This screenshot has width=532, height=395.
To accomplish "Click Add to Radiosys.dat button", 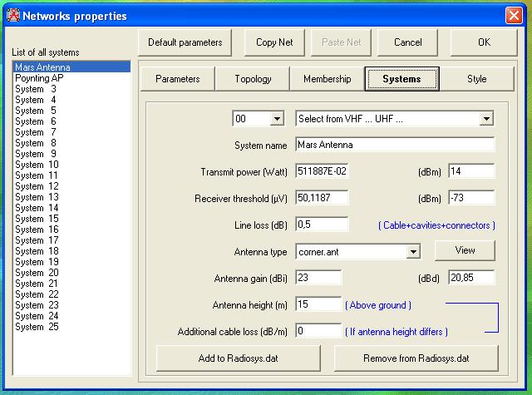I will coord(239,358).
